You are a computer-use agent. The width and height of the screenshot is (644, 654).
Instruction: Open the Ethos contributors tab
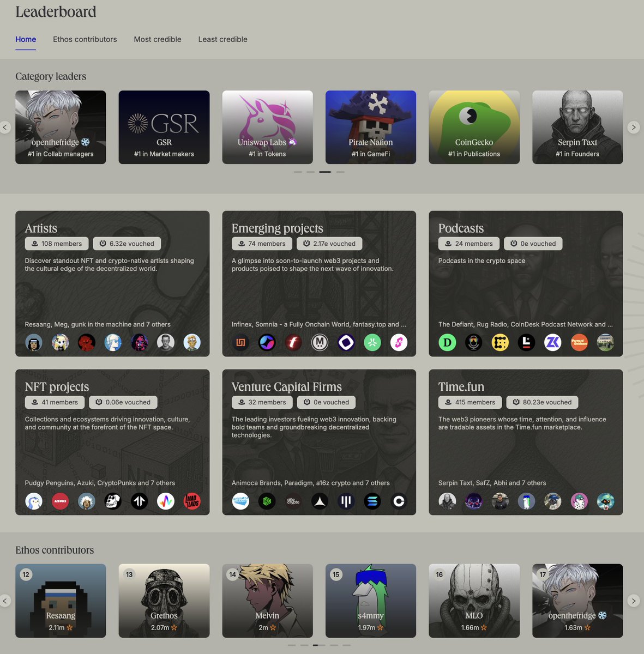[85, 39]
